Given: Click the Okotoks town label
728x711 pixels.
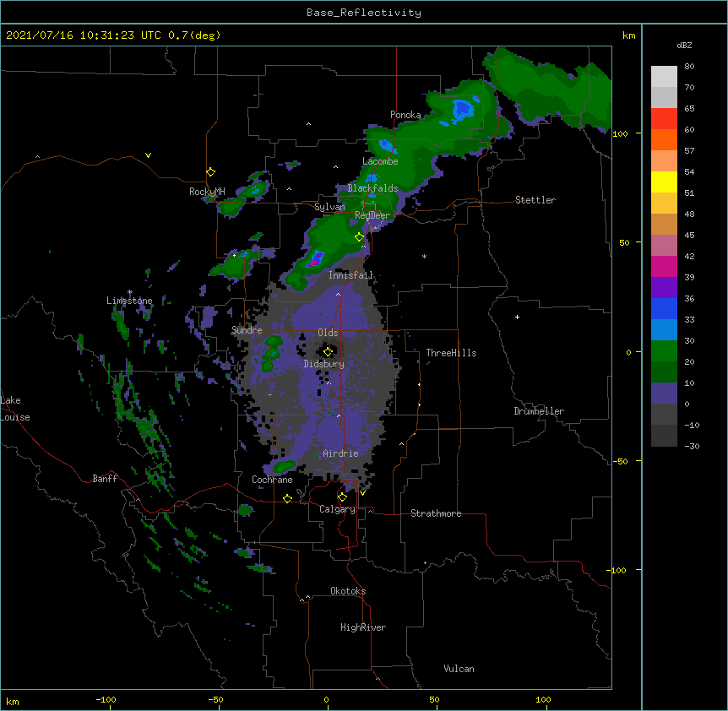Looking at the screenshot, I should click(348, 591).
